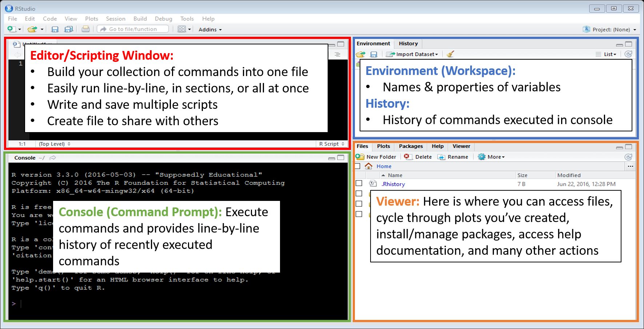Check the box next to .Rhistory file
This screenshot has width=644, height=329.
[x=359, y=183]
